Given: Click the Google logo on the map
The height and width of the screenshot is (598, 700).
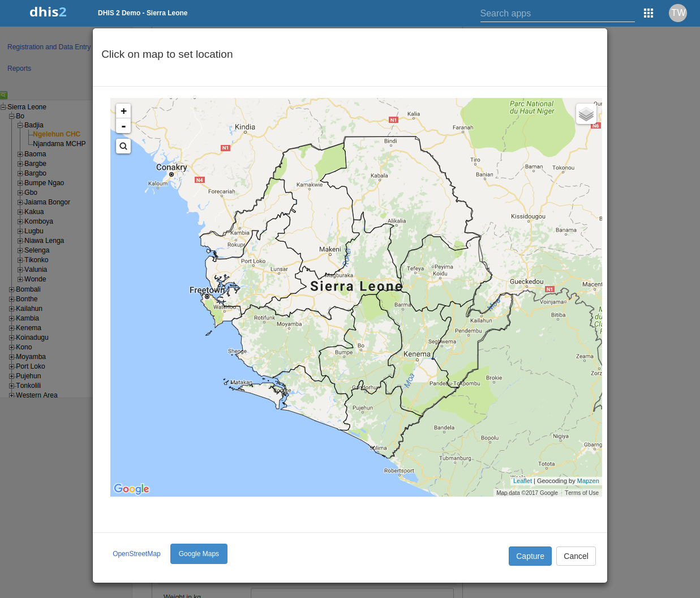Looking at the screenshot, I should [131, 488].
